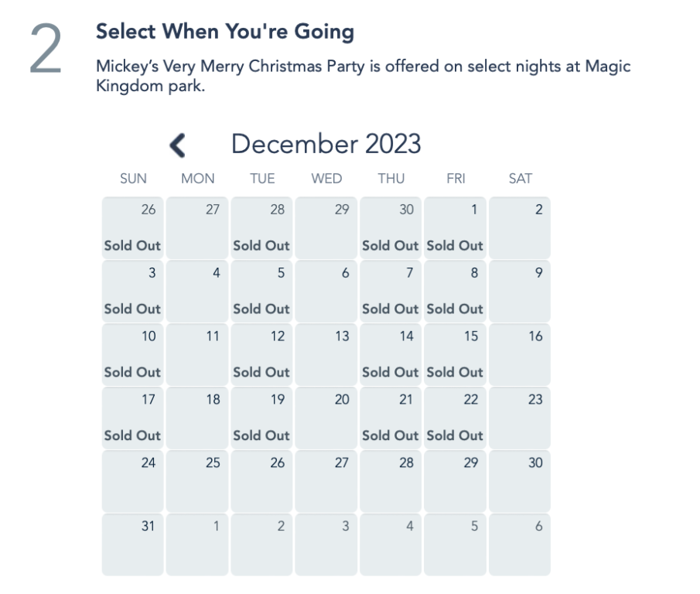Go to previous month using the left chevron

(x=178, y=145)
